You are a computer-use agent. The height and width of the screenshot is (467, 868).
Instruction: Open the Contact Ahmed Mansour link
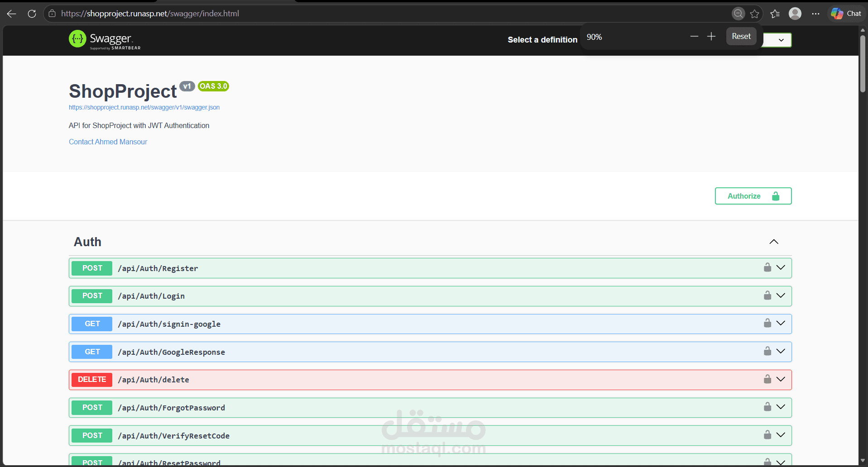(x=108, y=142)
